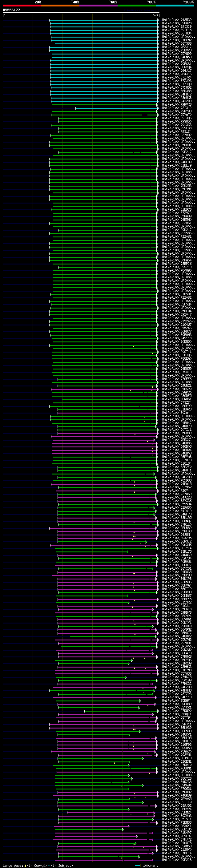The height and width of the screenshot is (868, 197).
Task: Click the purple ~60% identity legend bar
Action: [98, 6]
